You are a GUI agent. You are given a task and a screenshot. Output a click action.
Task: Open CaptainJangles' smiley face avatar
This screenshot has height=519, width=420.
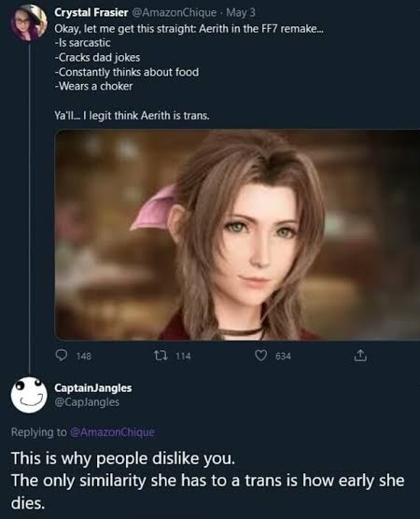click(x=29, y=395)
